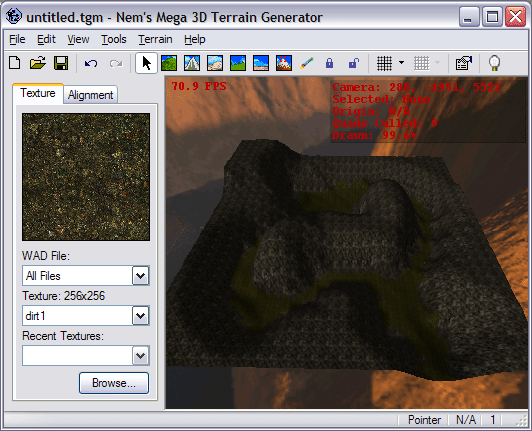Open the WAD File dropdown
The width and height of the screenshot is (532, 431).
(x=140, y=276)
